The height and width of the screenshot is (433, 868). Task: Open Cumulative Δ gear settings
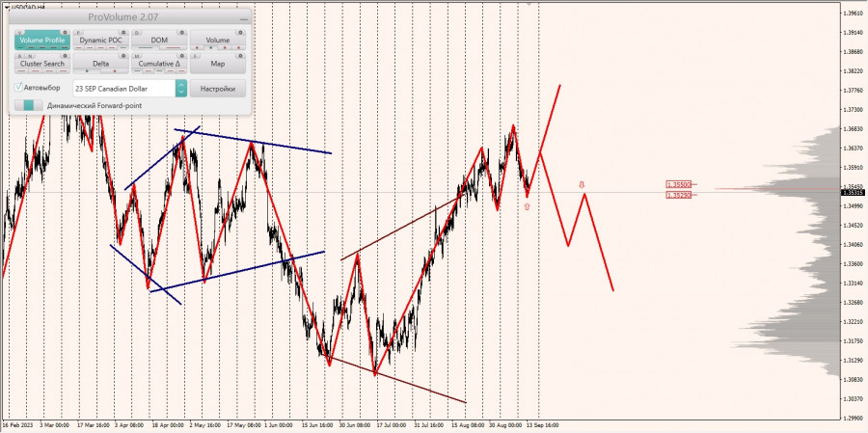click(x=182, y=56)
